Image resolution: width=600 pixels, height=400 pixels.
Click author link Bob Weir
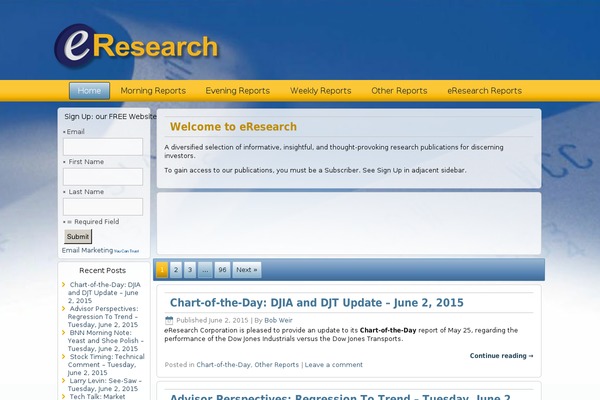[278, 320]
